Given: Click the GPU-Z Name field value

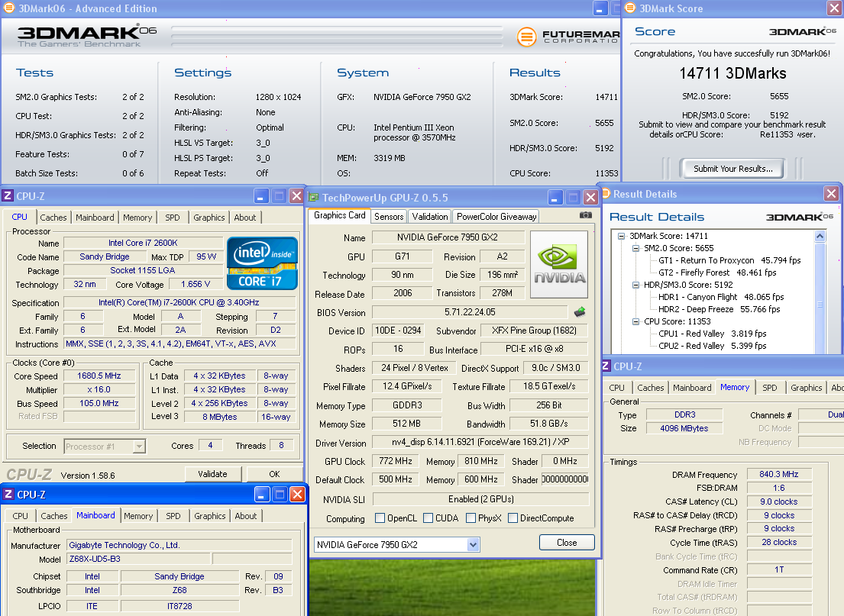Looking at the screenshot, I should [448, 237].
